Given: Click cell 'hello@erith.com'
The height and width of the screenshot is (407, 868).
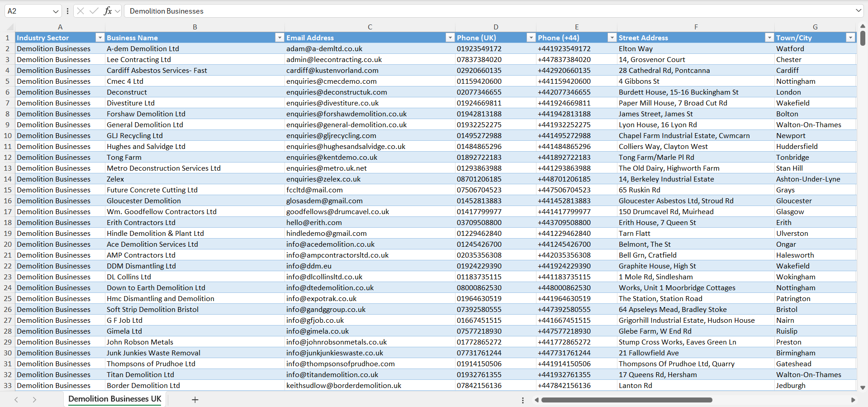Looking at the screenshot, I should 370,222.
